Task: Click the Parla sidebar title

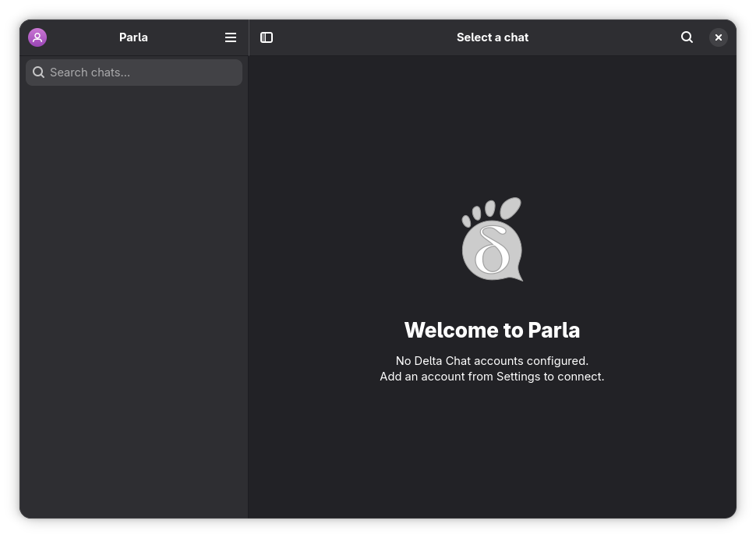Action: tap(133, 37)
